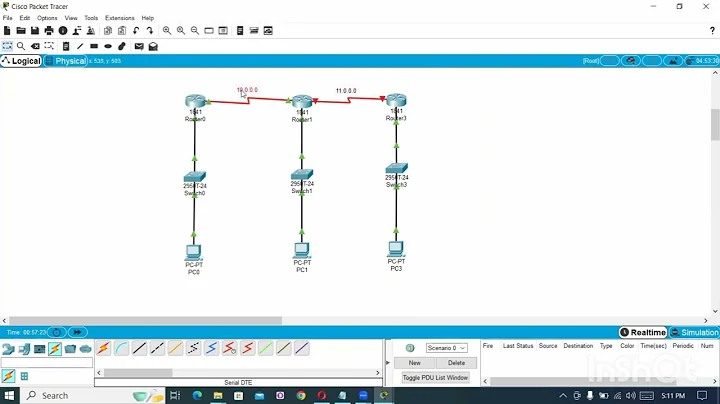Select the Connections category icon
Screen dimensions: 720x404
coord(55,349)
